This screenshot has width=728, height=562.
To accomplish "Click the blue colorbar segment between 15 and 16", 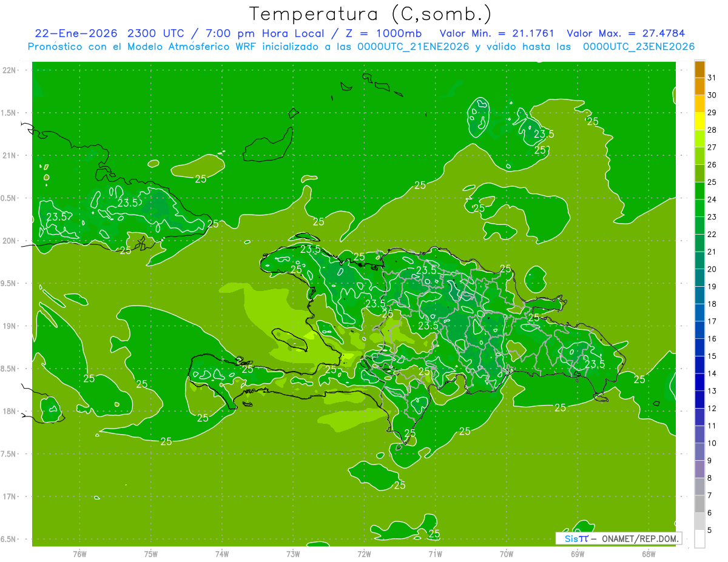I will [x=699, y=347].
